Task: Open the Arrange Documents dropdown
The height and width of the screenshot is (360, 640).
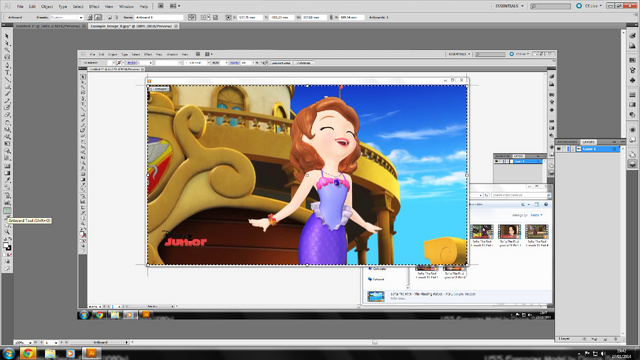Action: click(175, 6)
